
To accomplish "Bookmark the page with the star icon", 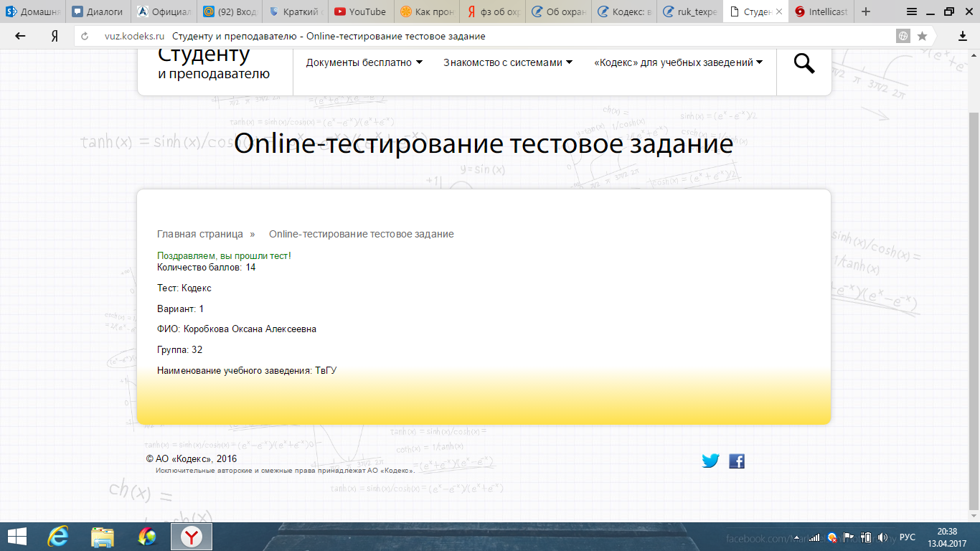I will pos(923,36).
